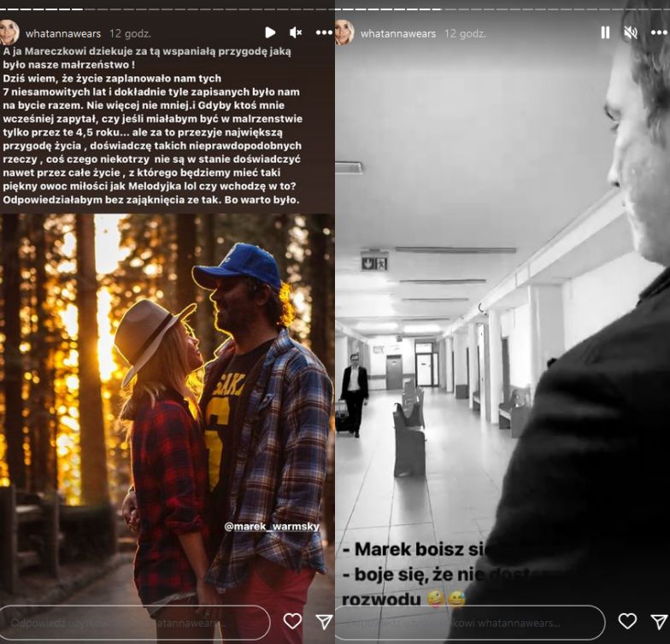The width and height of the screenshot is (670, 644).
Task: Click the left story progress bar
Action: (x=167, y=9)
